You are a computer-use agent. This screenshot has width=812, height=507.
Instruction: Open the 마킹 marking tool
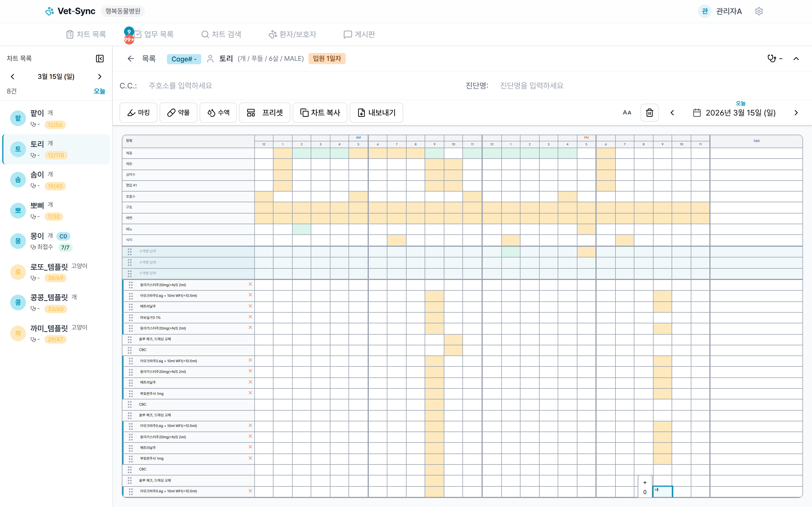click(x=138, y=113)
